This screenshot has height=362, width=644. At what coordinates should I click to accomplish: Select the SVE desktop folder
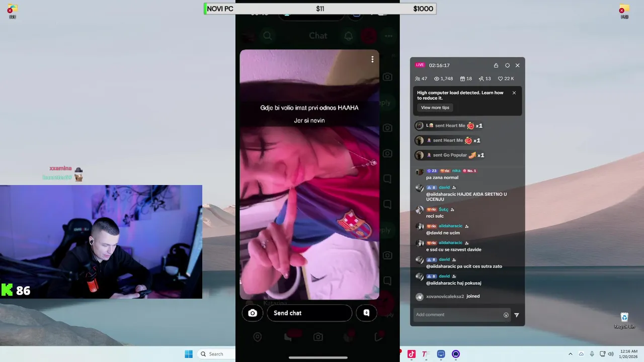click(x=13, y=12)
